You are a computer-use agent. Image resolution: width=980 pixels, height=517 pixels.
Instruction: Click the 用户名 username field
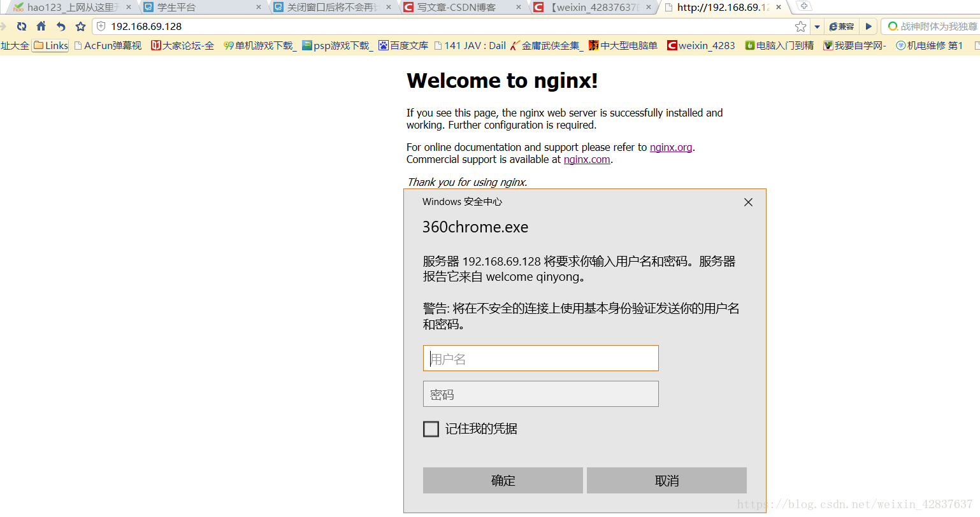pos(540,358)
